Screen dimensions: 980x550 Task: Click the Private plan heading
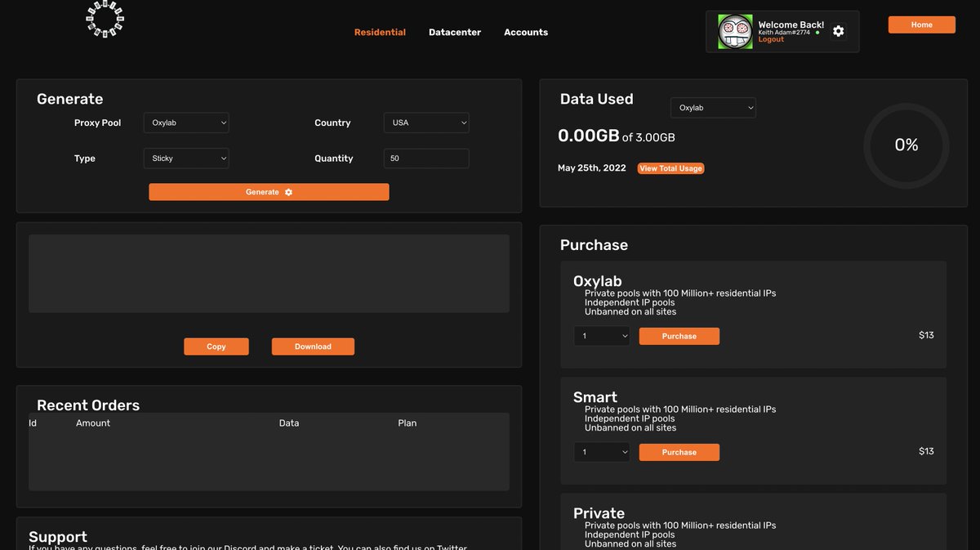point(599,513)
